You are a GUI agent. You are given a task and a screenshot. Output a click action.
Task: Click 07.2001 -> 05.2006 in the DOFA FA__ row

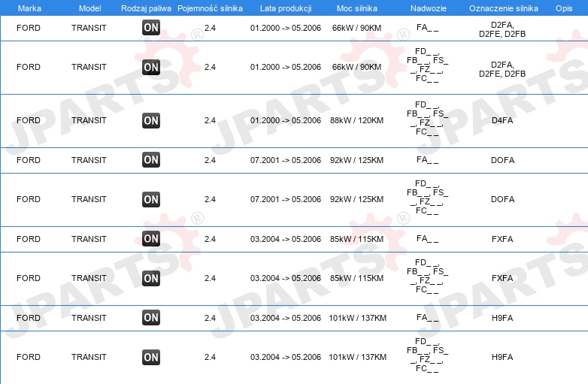286,160
